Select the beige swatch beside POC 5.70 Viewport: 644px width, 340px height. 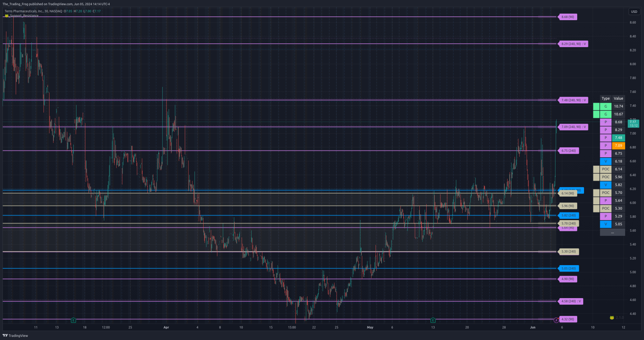596,193
